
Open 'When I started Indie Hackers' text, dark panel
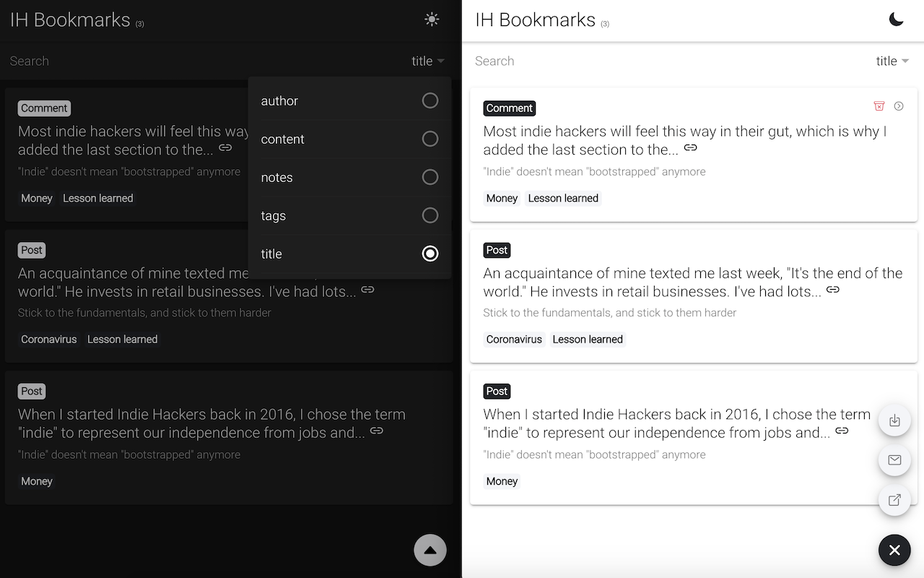[x=212, y=423]
